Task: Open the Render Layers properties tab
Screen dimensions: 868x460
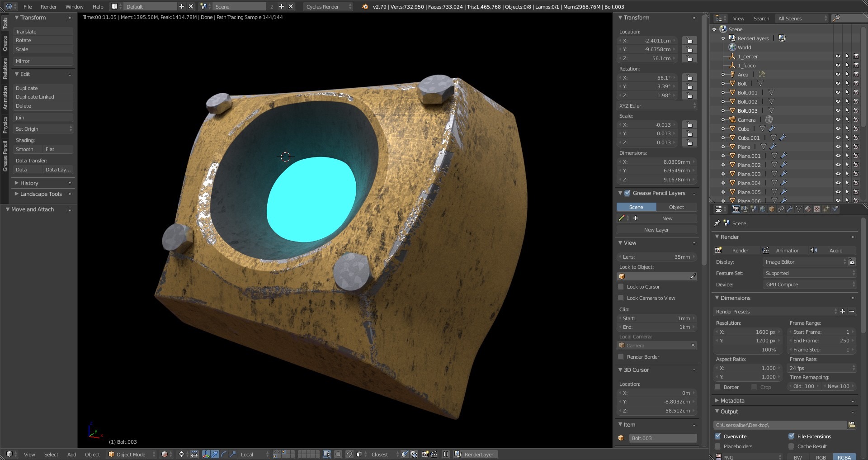Action: point(745,209)
